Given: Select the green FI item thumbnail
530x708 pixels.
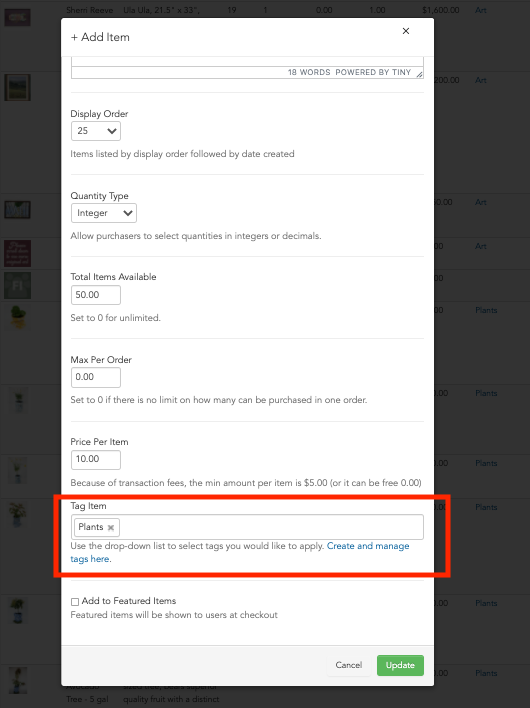Looking at the screenshot, I should [18, 285].
